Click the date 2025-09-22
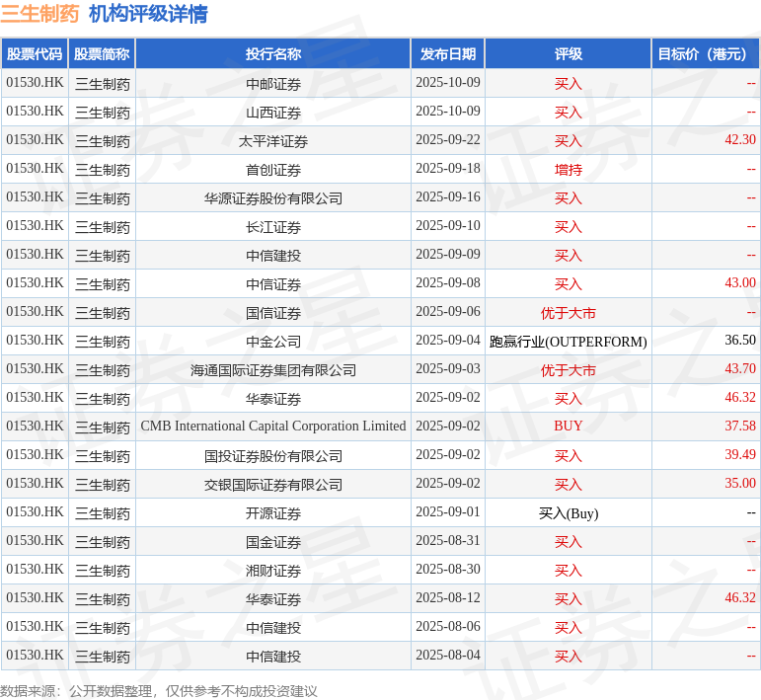 447,140
